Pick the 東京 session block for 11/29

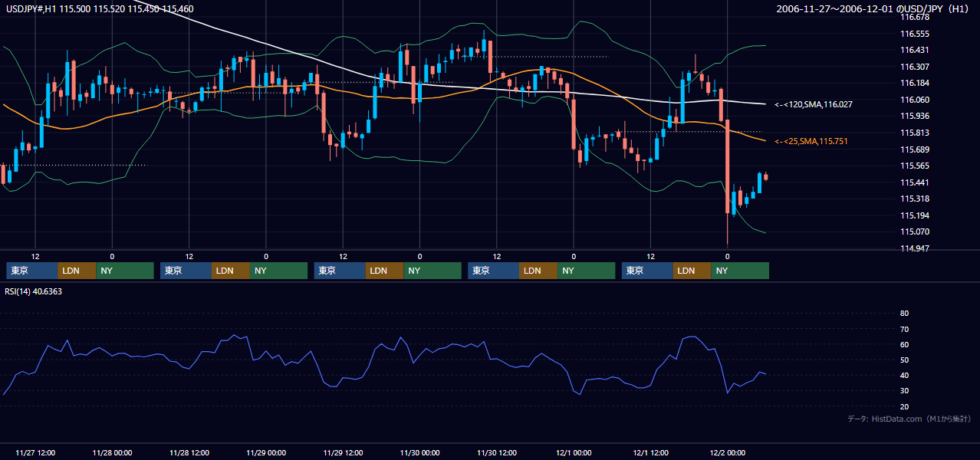pos(340,271)
